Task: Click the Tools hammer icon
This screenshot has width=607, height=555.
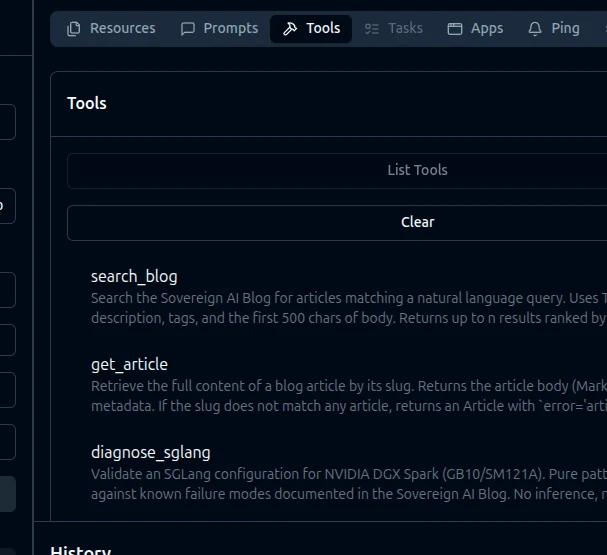Action: pos(290,29)
